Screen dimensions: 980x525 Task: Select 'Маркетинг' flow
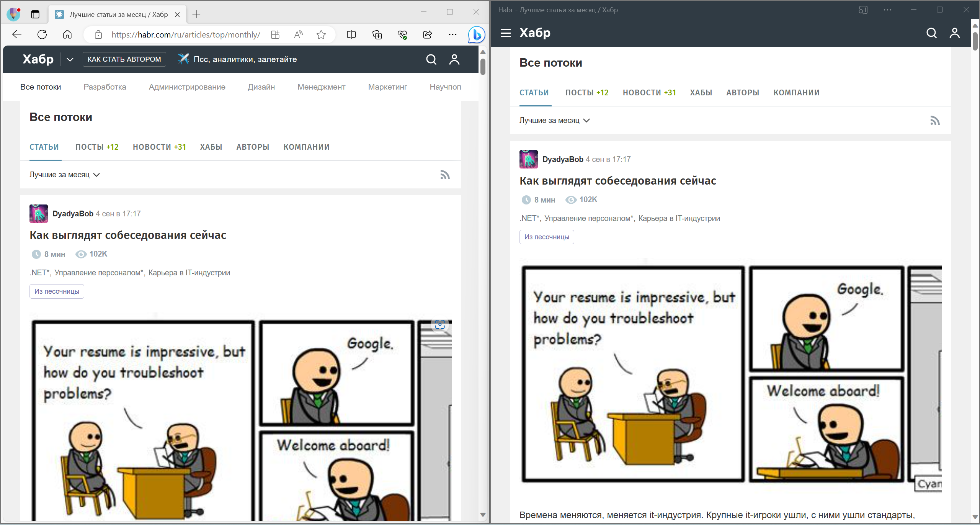point(388,87)
